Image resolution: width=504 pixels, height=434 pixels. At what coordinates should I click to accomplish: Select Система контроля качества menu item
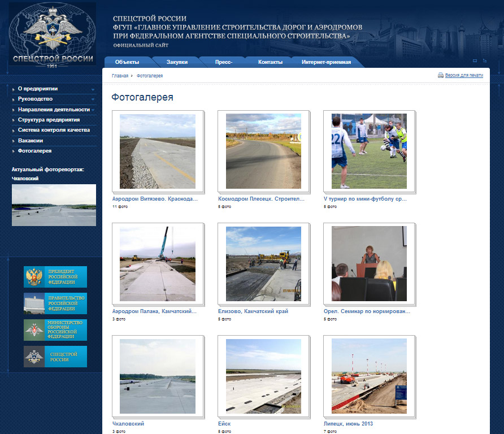pyautogui.click(x=54, y=130)
